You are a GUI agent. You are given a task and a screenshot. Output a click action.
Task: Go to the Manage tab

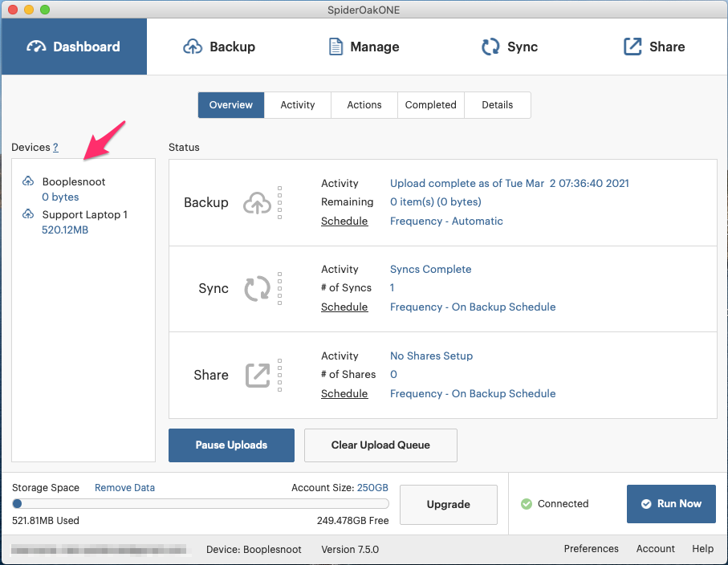(x=364, y=47)
